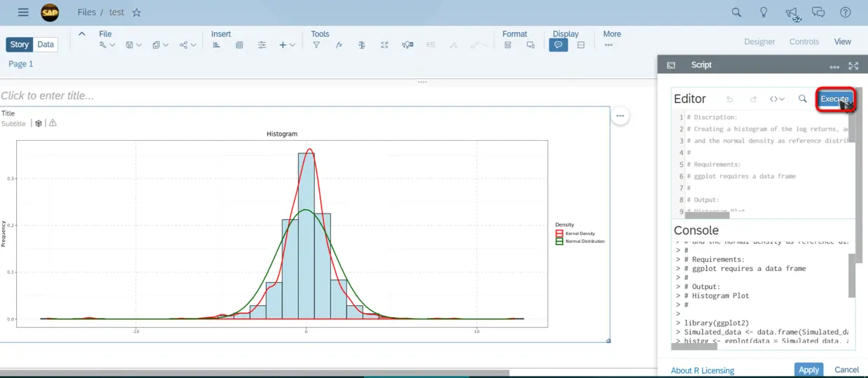Switch to Data mode toggle
The height and width of the screenshot is (378, 868).
coord(45,44)
